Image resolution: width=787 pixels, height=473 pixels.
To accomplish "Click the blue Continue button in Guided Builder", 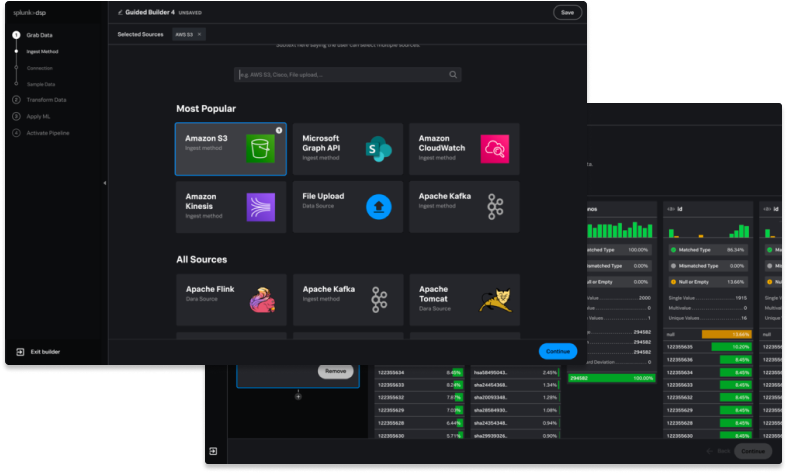I will pos(558,351).
